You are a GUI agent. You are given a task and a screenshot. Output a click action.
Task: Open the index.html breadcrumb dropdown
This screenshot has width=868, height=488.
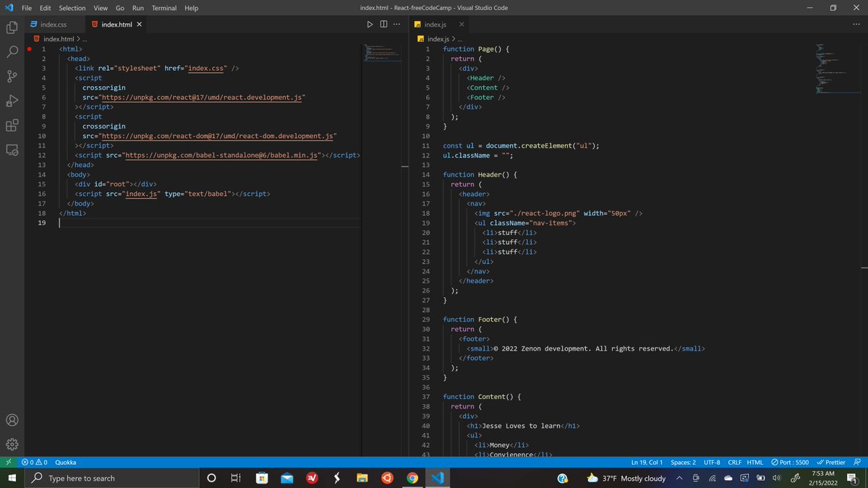pos(58,39)
